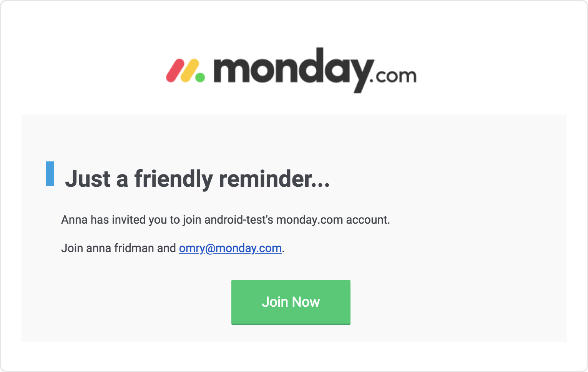
Task: Click the "android-test's" account name text
Action: pos(239,220)
